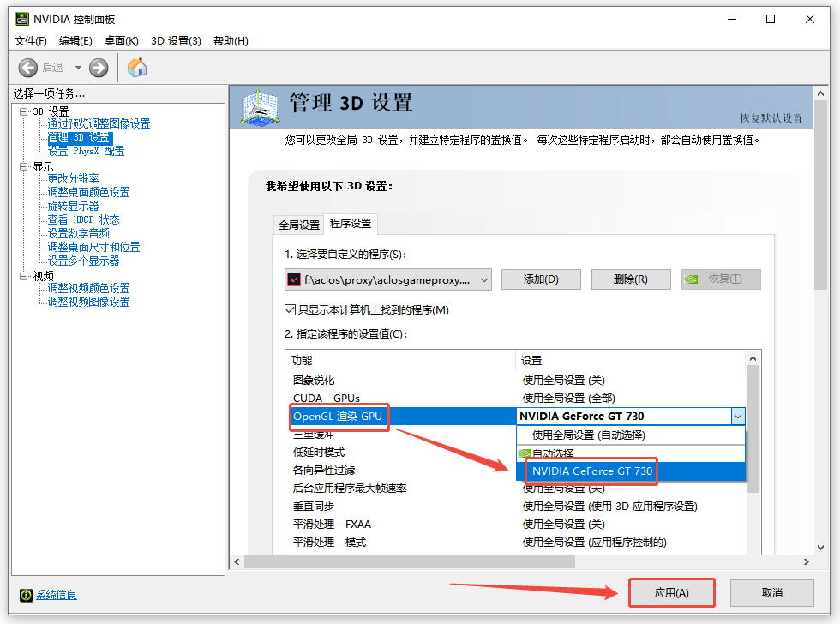Image resolution: width=840 pixels, height=624 pixels.
Task: Open the 3D 设置(3) menu
Action: click(177, 40)
